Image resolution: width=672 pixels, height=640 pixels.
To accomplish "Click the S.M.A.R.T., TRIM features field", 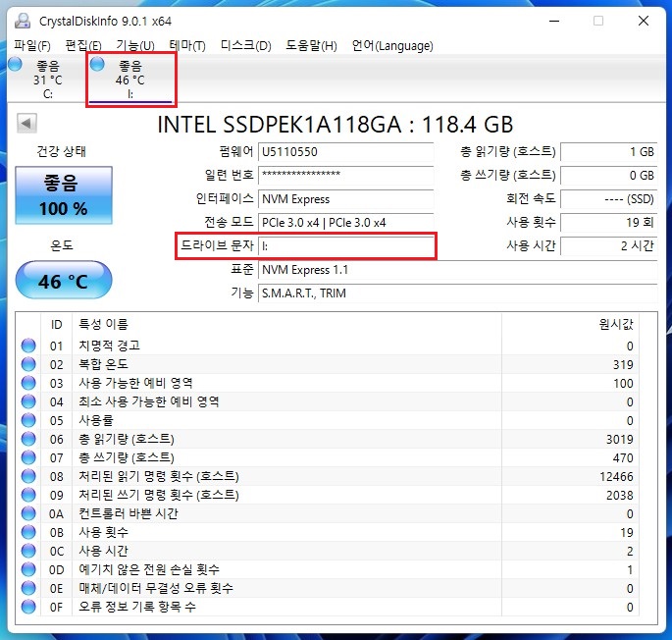I will (x=458, y=293).
